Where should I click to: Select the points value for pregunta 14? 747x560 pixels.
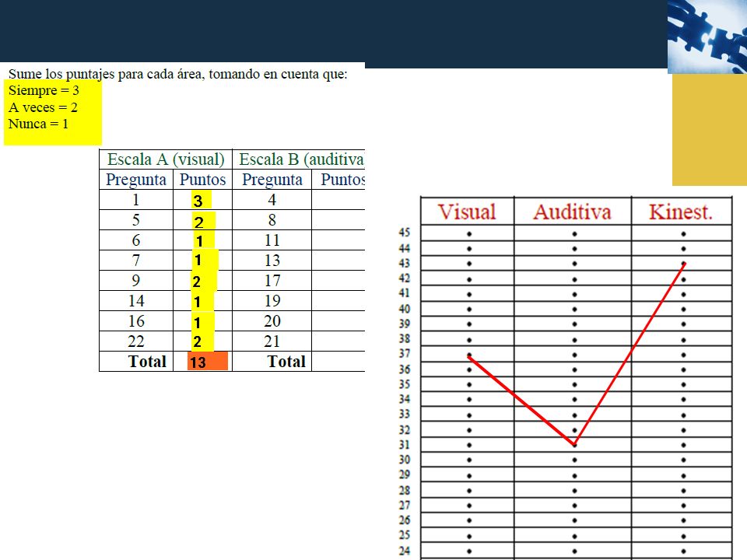tap(197, 302)
